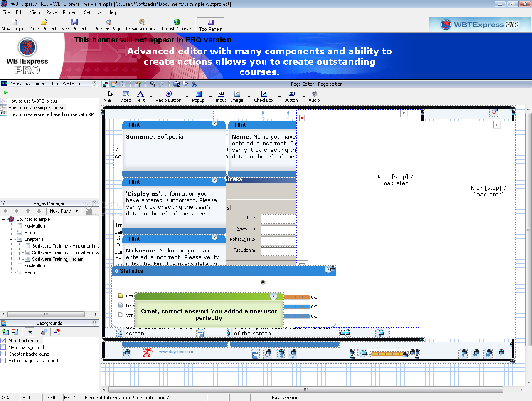Open the Page menu
This screenshot has width=532, height=401.
[52, 12]
